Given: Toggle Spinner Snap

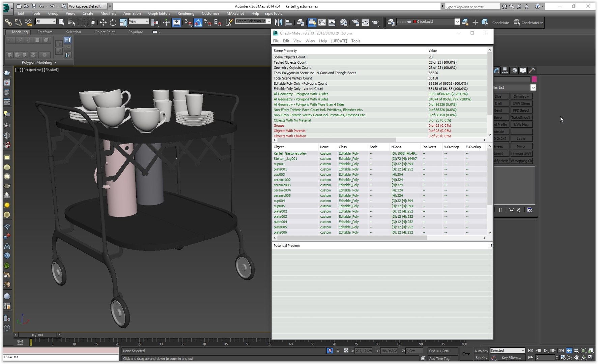Looking at the screenshot, I should tap(218, 22).
